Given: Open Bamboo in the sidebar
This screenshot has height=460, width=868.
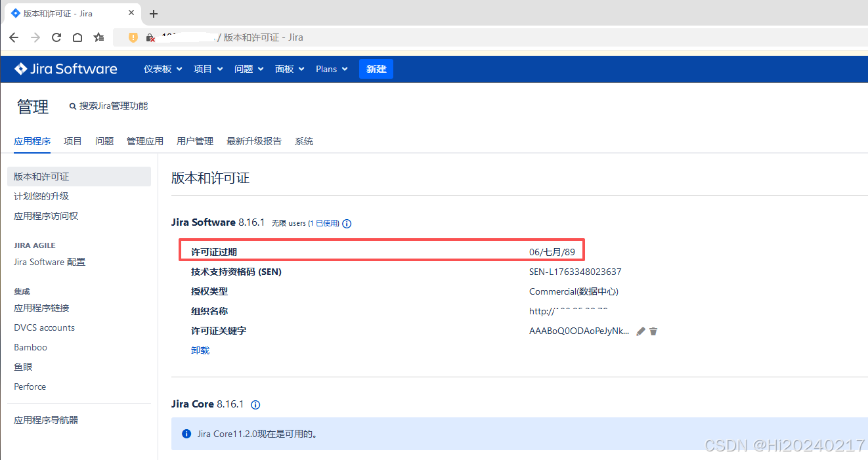Looking at the screenshot, I should pos(30,347).
